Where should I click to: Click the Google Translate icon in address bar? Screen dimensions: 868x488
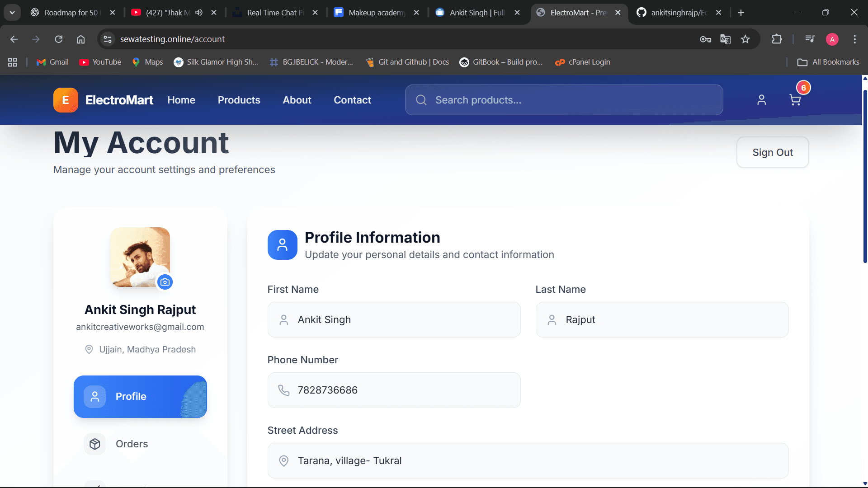coord(725,39)
